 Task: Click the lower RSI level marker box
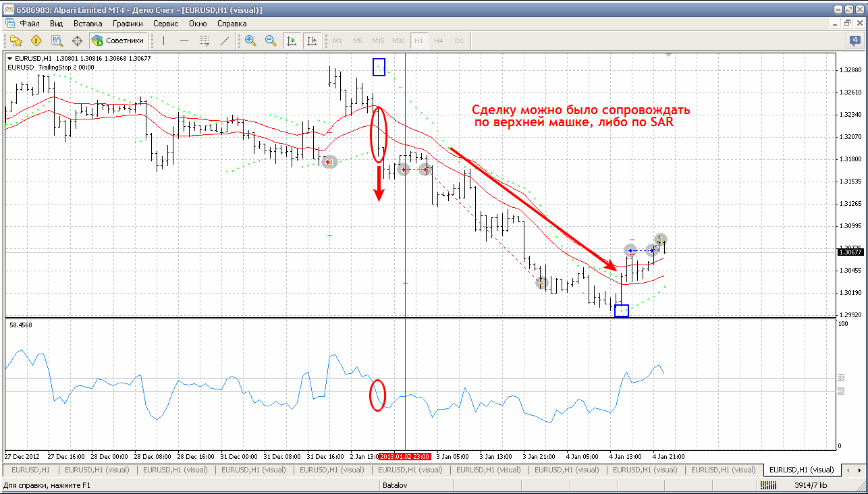point(841,391)
